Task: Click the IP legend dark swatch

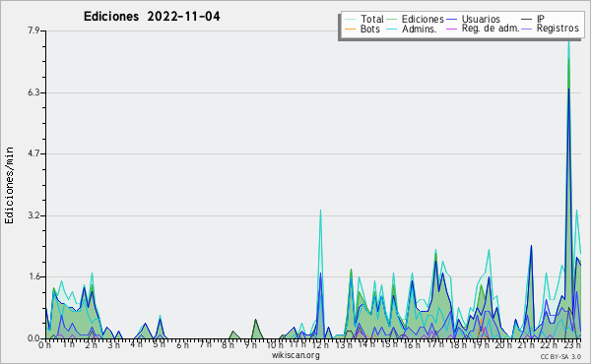Action: (x=527, y=20)
